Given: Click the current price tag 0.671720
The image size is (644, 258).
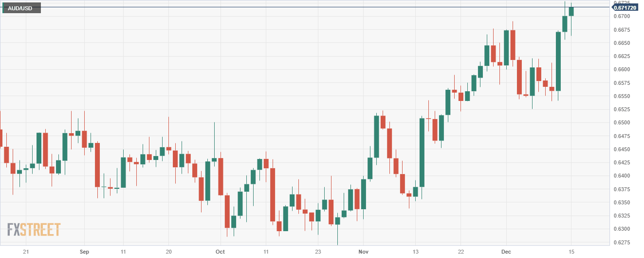Looking at the screenshot, I should click(x=625, y=8).
